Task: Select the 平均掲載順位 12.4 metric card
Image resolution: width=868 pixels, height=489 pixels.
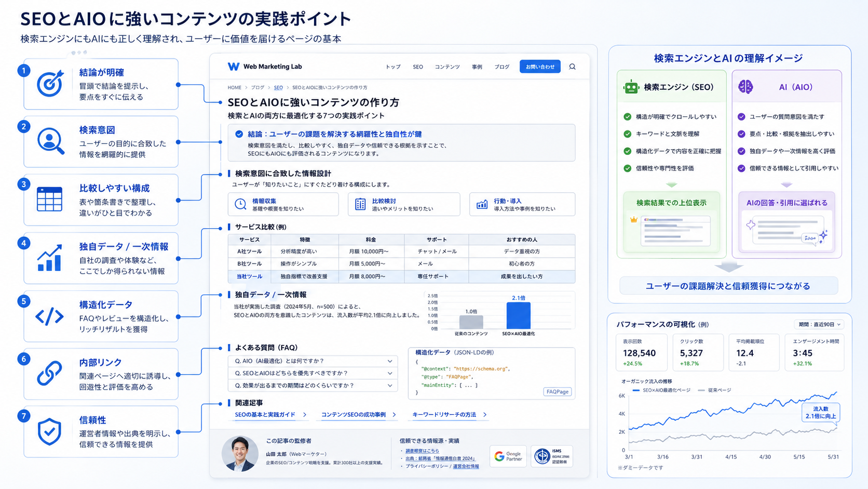Action: [x=754, y=352]
